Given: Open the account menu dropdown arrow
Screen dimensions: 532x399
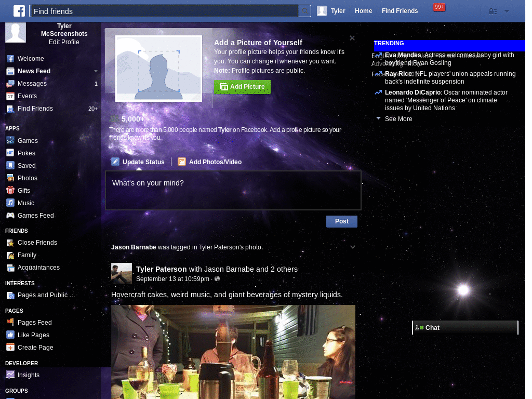Looking at the screenshot, I should point(507,11).
